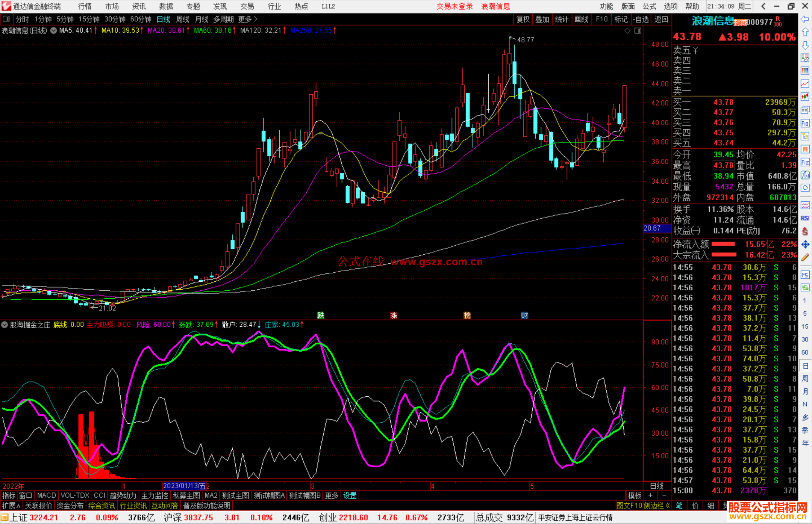Open the candlestick chart sidebar icon
Screen dimensions: 812x524
click(805, 97)
